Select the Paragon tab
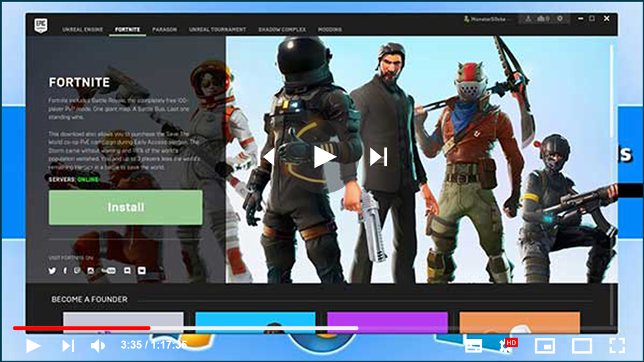This screenshot has height=362, width=644. coord(164,29)
